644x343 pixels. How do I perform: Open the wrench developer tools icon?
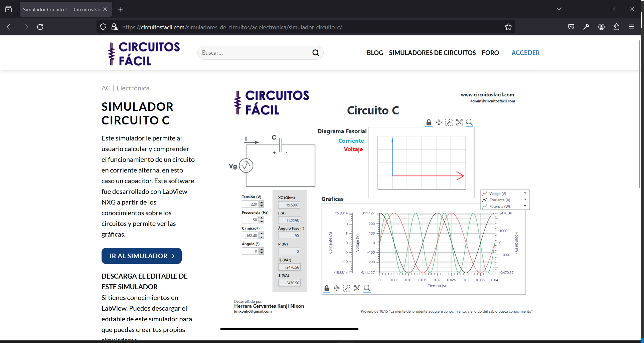pos(586,27)
